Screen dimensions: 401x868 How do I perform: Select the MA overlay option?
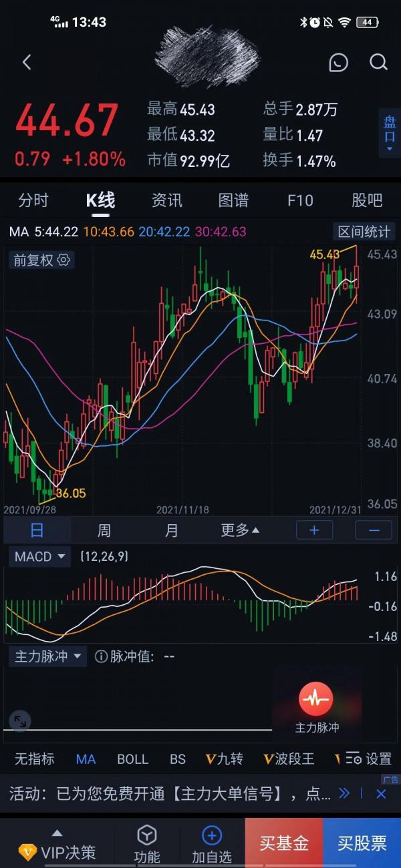86,759
